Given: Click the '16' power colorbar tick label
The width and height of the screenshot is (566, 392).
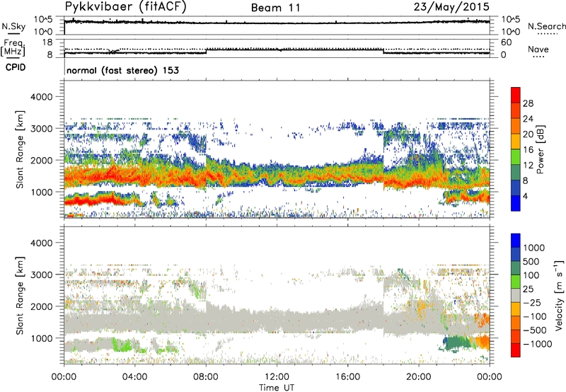Looking at the screenshot, I should [528, 150].
